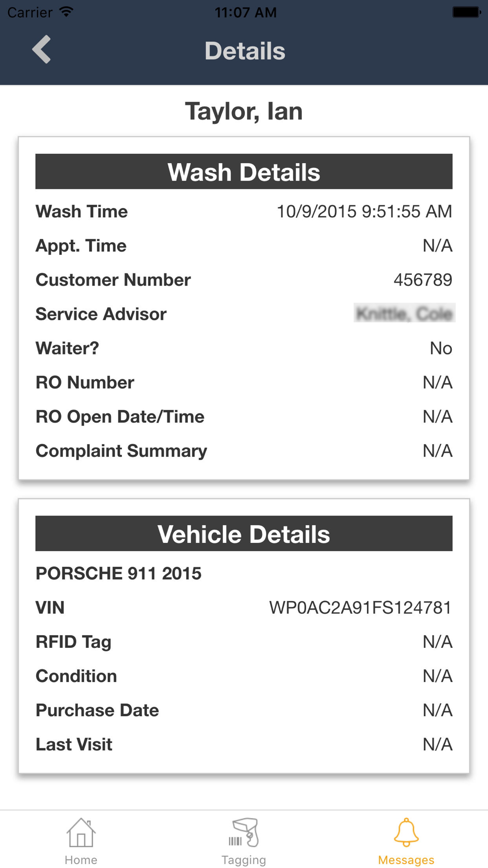488x868 pixels.
Task: Tap the Wi-Fi status icon
Action: [66, 12]
